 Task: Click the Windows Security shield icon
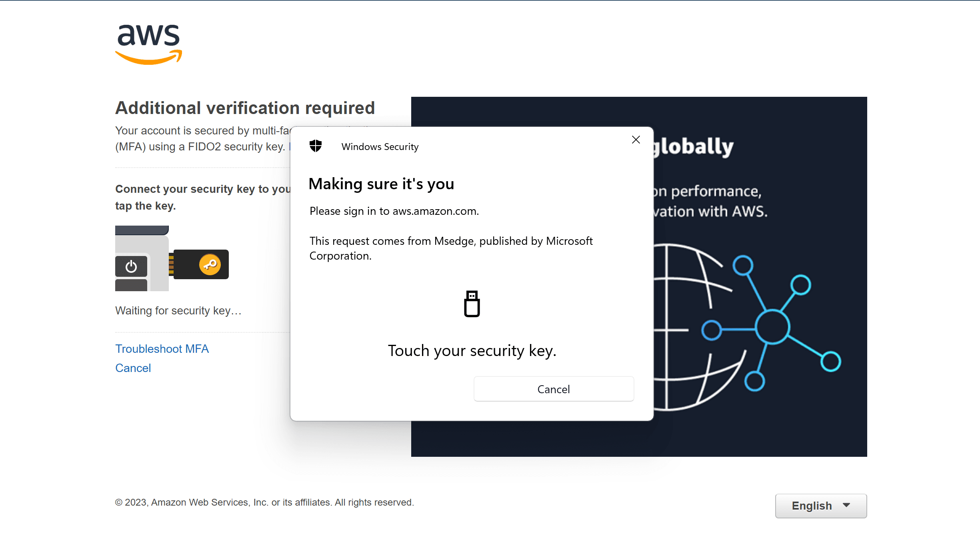pos(316,146)
